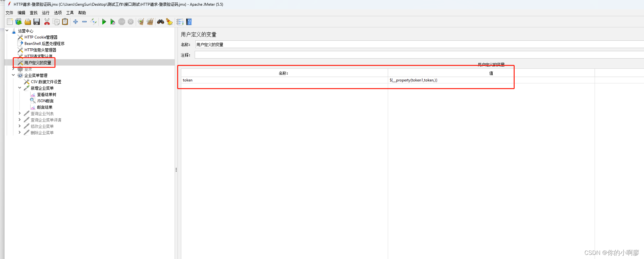Collapse the 运营中心 root node
The height and width of the screenshot is (259, 644).
pyautogui.click(x=7, y=31)
